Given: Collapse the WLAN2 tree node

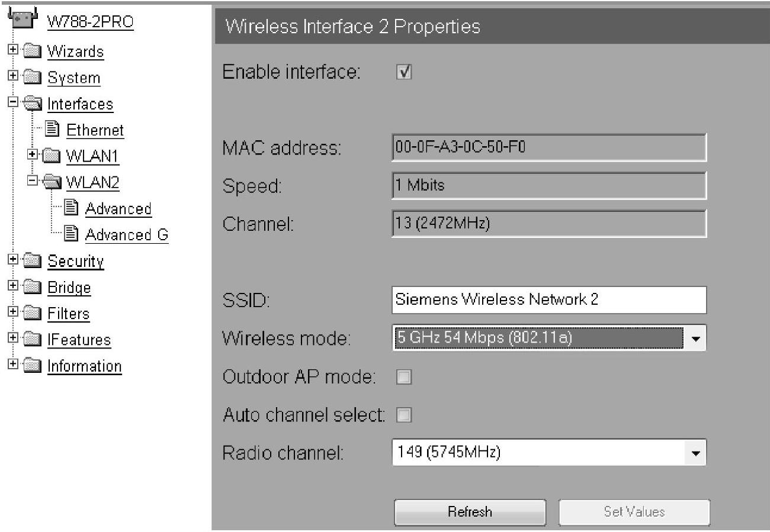Looking at the screenshot, I should tap(33, 182).
